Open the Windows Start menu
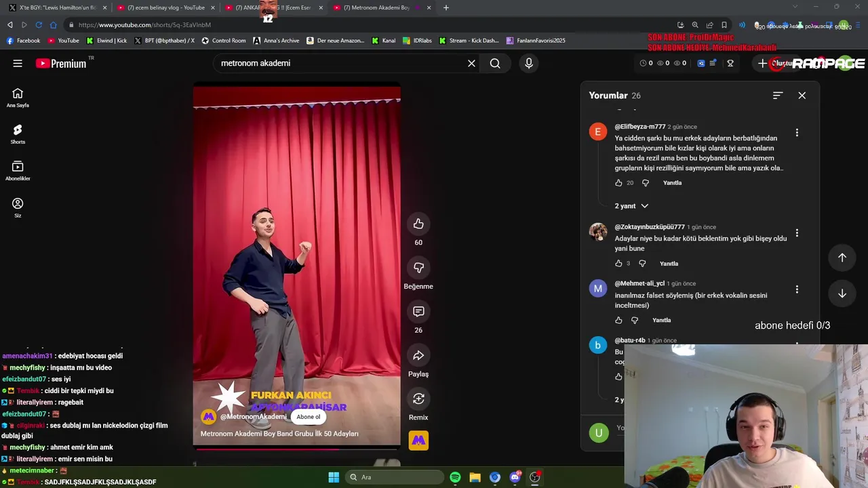Image resolution: width=868 pixels, height=488 pixels. (334, 477)
